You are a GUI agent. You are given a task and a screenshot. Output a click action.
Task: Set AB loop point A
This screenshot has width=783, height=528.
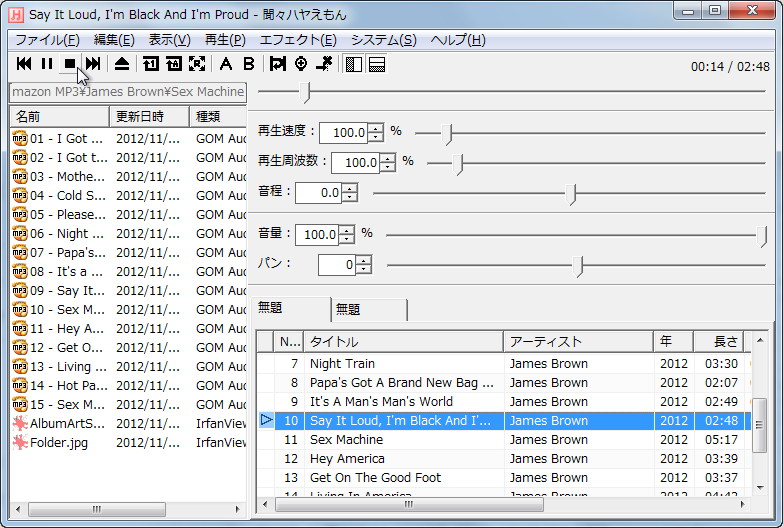tap(226, 63)
